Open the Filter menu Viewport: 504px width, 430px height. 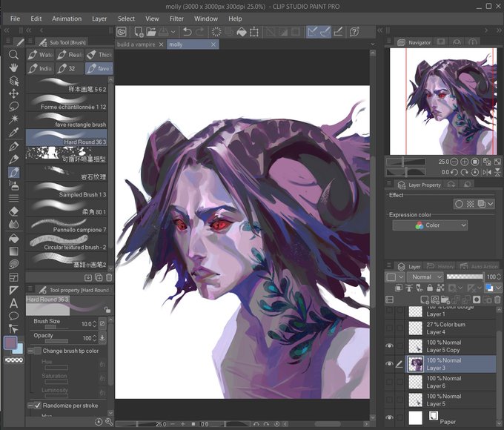point(176,19)
